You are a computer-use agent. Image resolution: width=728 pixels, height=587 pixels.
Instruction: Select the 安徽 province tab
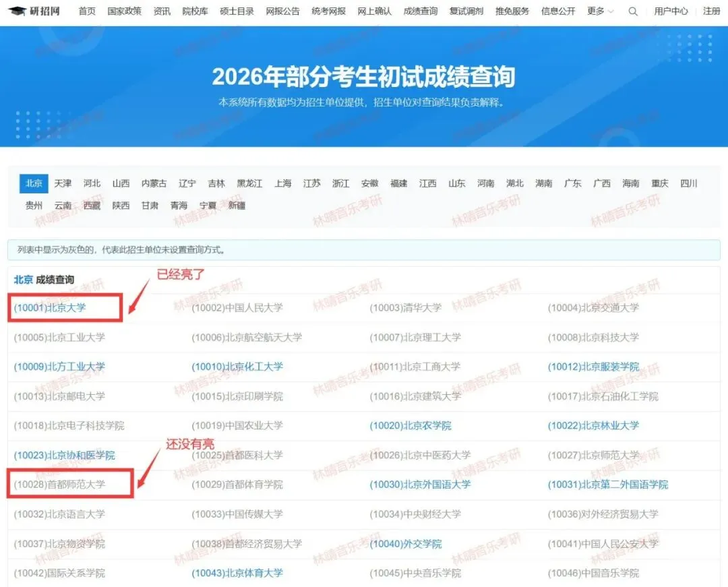(370, 183)
